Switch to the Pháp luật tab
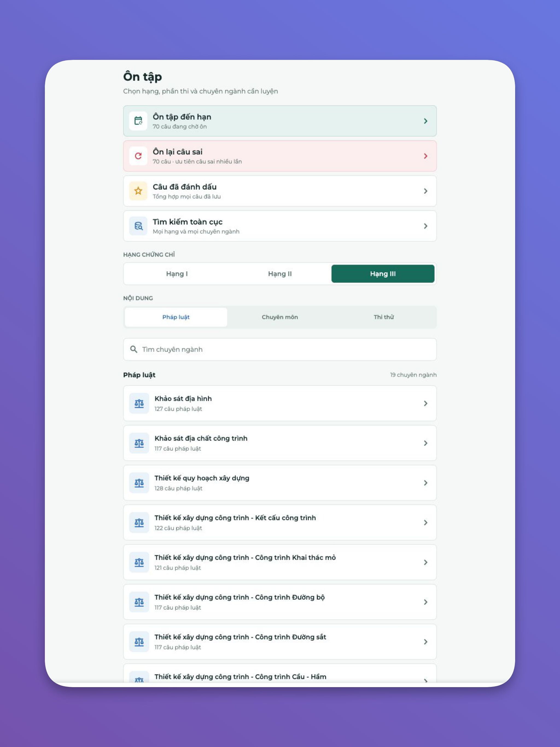Viewport: 560px width, 747px height. [176, 317]
